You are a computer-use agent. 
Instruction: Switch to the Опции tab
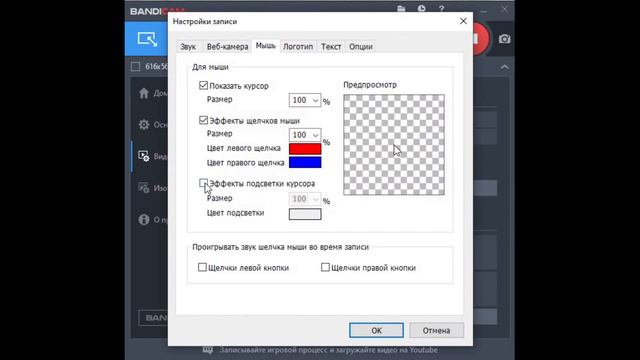(360, 47)
